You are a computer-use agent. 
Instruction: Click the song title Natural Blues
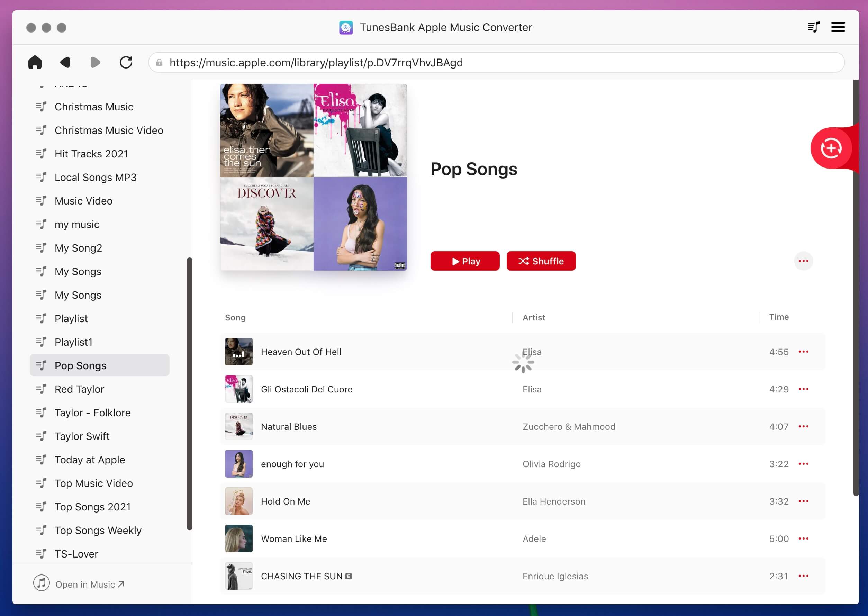(289, 426)
